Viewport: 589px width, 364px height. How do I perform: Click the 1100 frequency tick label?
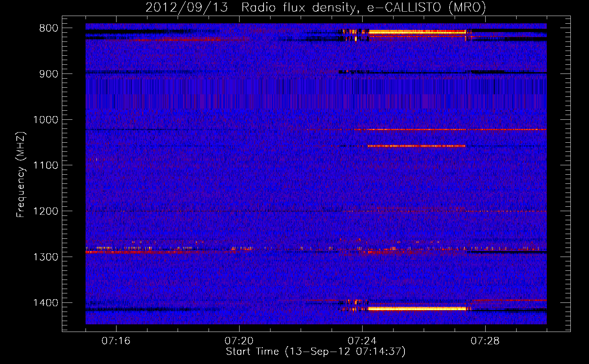(46, 166)
